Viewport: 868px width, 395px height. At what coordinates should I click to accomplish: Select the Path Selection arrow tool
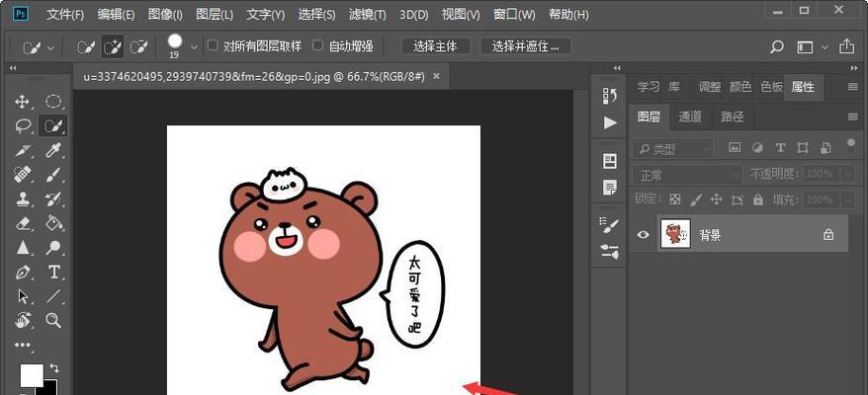pos(22,296)
